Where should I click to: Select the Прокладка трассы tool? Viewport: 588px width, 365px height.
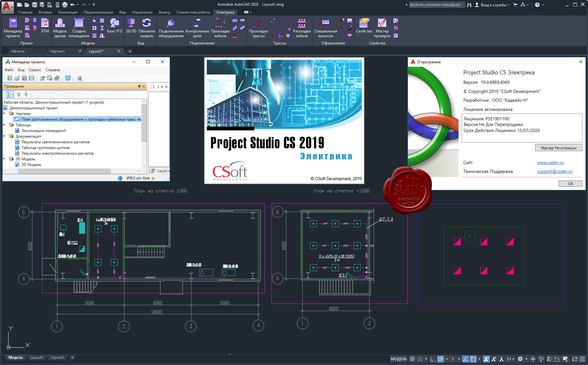258,28
